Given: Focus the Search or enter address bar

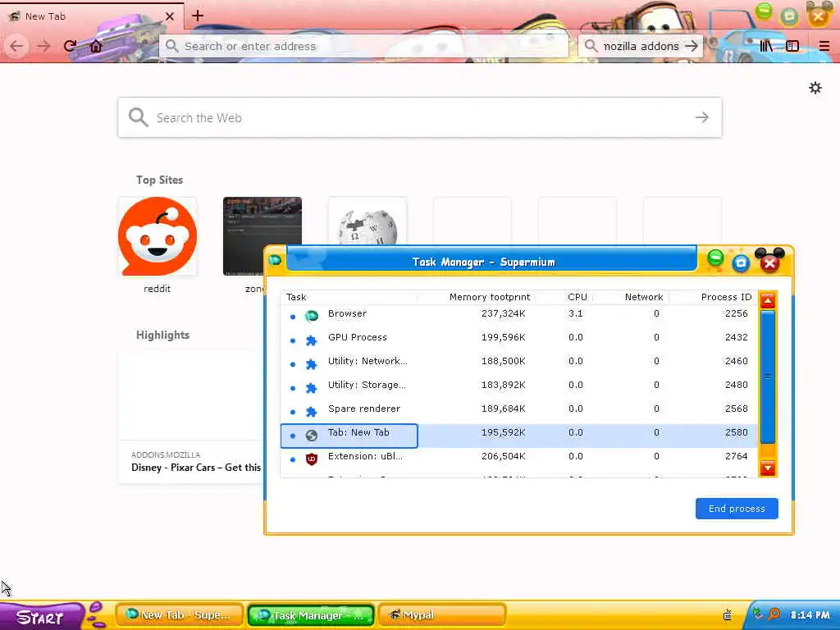Looking at the screenshot, I should tap(363, 46).
